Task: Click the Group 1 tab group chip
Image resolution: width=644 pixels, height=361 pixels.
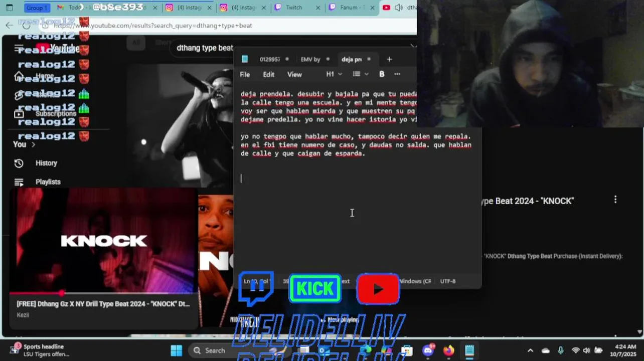Action: (x=37, y=8)
